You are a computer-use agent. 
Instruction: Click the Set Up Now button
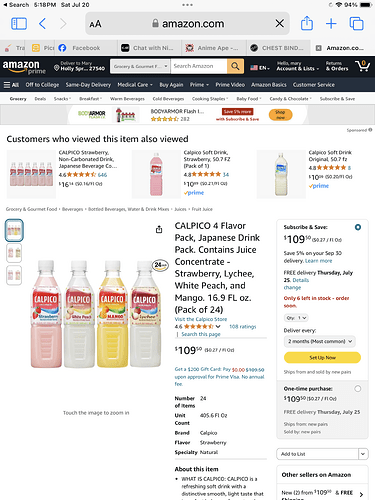point(322,357)
